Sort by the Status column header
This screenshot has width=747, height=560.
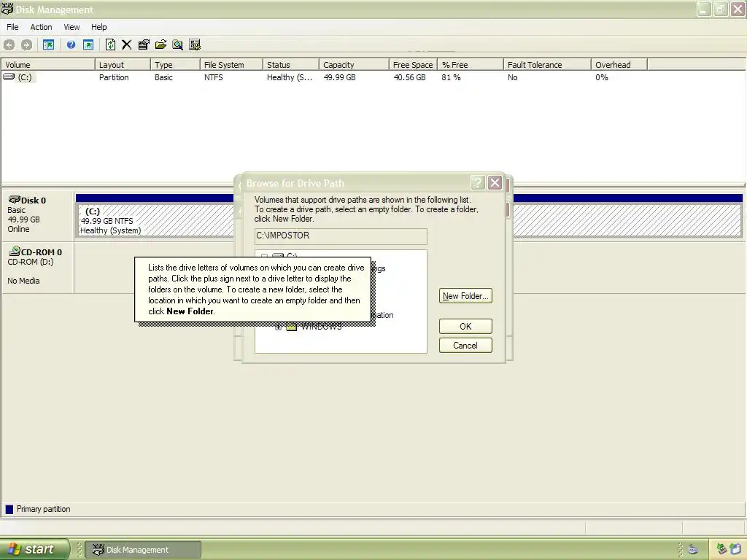(x=290, y=65)
